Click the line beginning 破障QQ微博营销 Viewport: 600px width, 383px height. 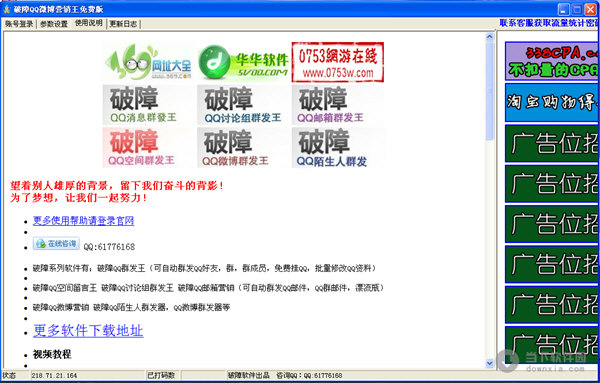[131, 308]
